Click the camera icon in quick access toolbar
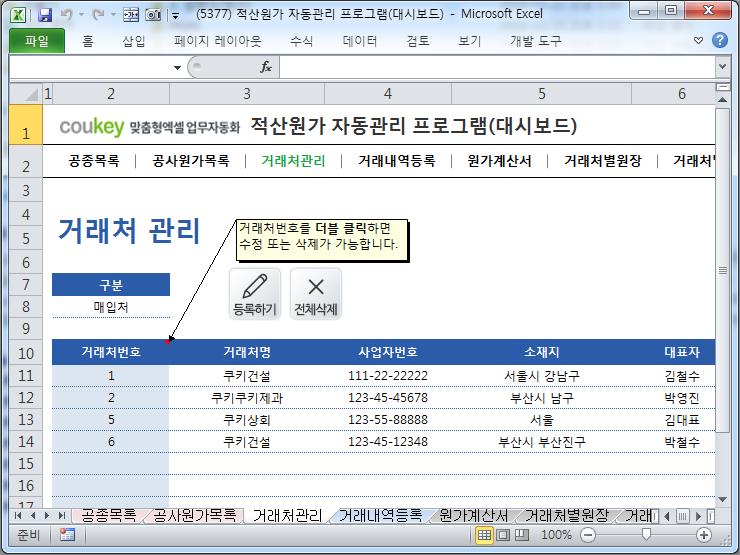The height and width of the screenshot is (555, 740). pos(152,15)
